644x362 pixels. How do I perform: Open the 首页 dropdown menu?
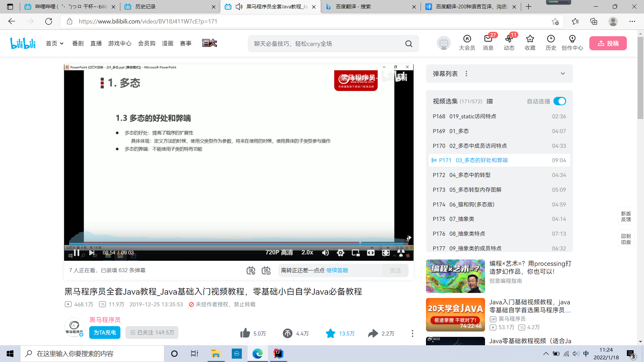55,43
